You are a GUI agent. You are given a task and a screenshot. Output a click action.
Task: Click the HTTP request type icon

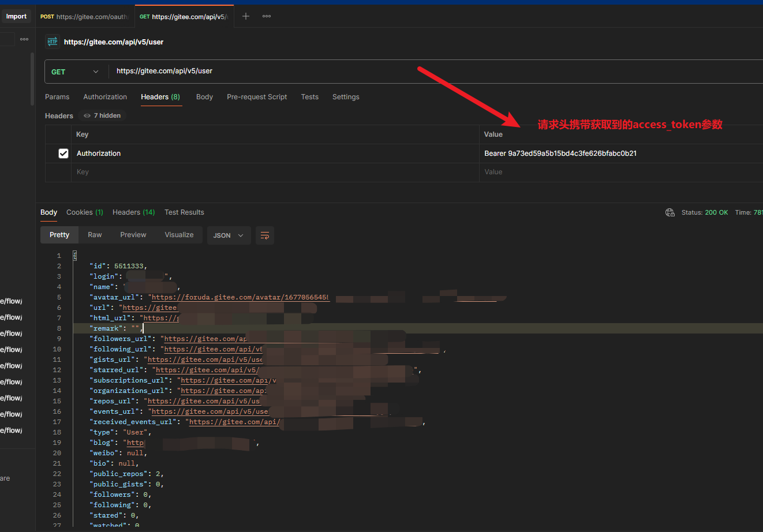click(x=52, y=42)
